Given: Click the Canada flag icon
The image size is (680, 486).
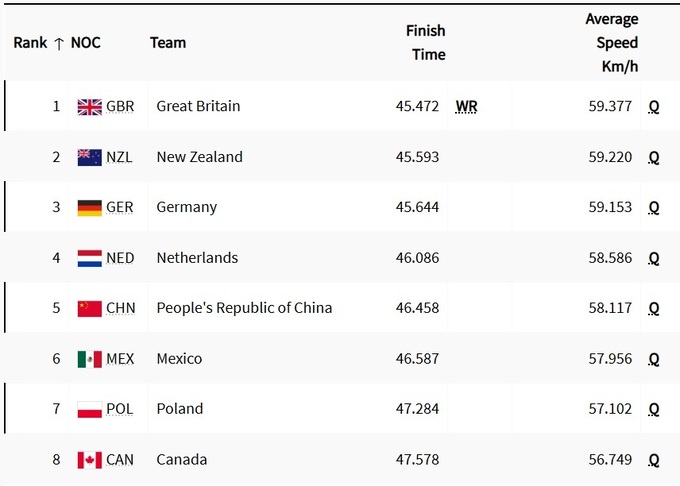Looking at the screenshot, I should pos(90,460).
